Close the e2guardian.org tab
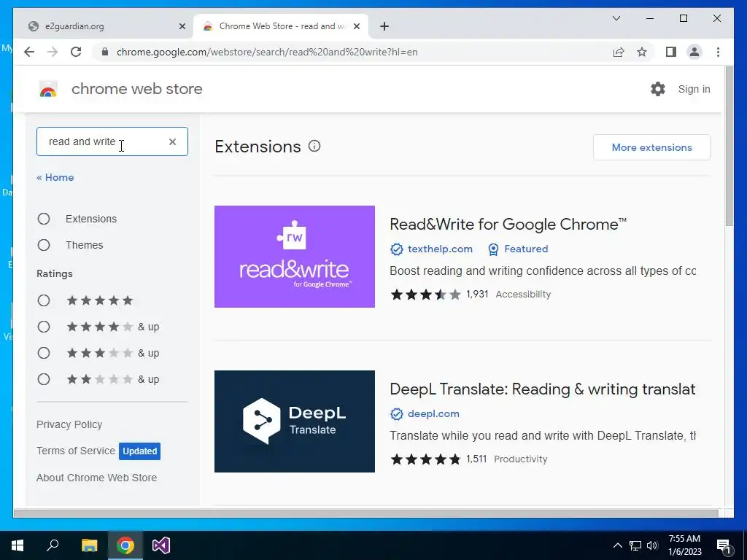Image resolution: width=747 pixels, height=560 pixels. (182, 26)
